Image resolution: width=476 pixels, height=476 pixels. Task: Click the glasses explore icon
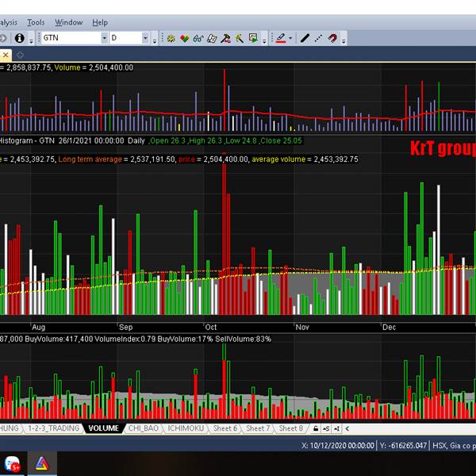click(198, 37)
